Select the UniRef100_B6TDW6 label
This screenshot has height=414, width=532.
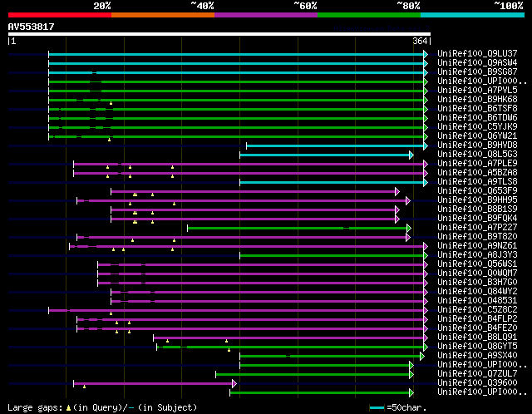tap(477, 117)
